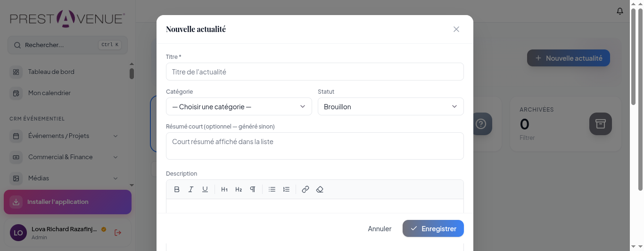
Task: Apply paragraph style icon
Action: (x=253, y=189)
